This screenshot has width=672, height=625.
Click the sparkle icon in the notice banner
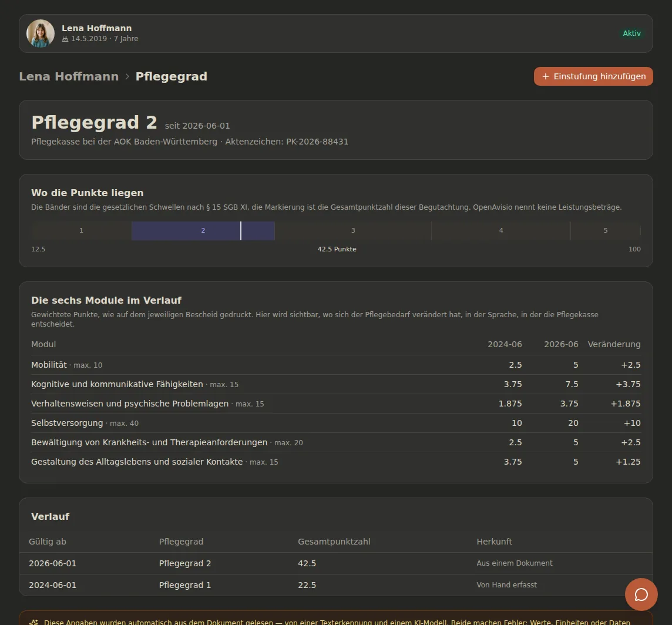pos(33,622)
